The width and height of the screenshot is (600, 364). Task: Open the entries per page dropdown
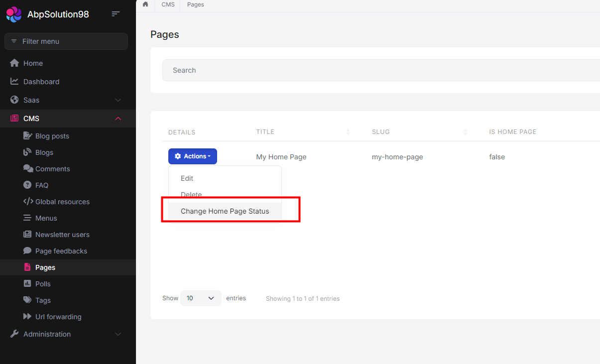point(201,298)
